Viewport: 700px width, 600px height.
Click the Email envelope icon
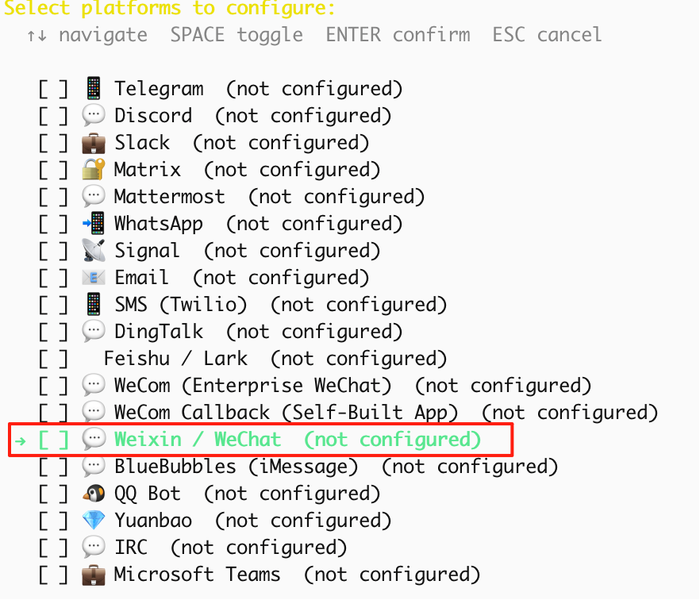94,278
